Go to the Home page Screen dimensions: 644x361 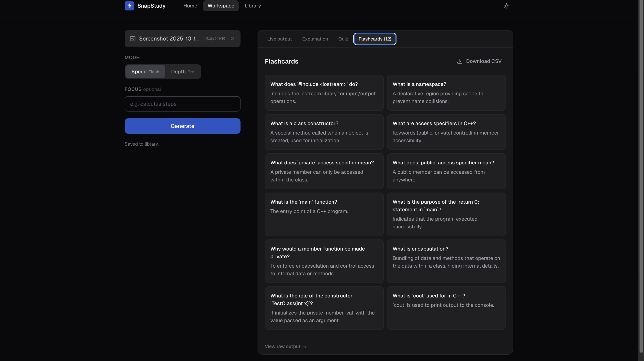tap(190, 6)
